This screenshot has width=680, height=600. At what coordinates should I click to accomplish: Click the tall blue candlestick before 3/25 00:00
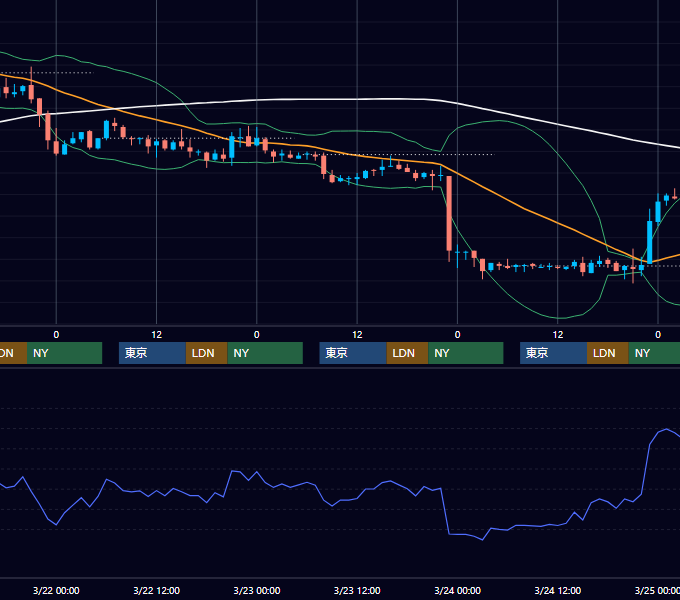[x=650, y=241]
